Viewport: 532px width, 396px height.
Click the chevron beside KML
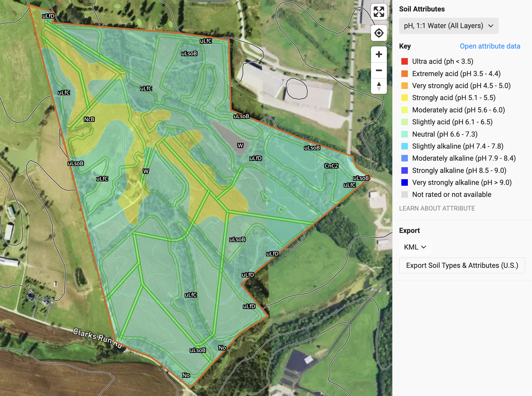click(424, 247)
